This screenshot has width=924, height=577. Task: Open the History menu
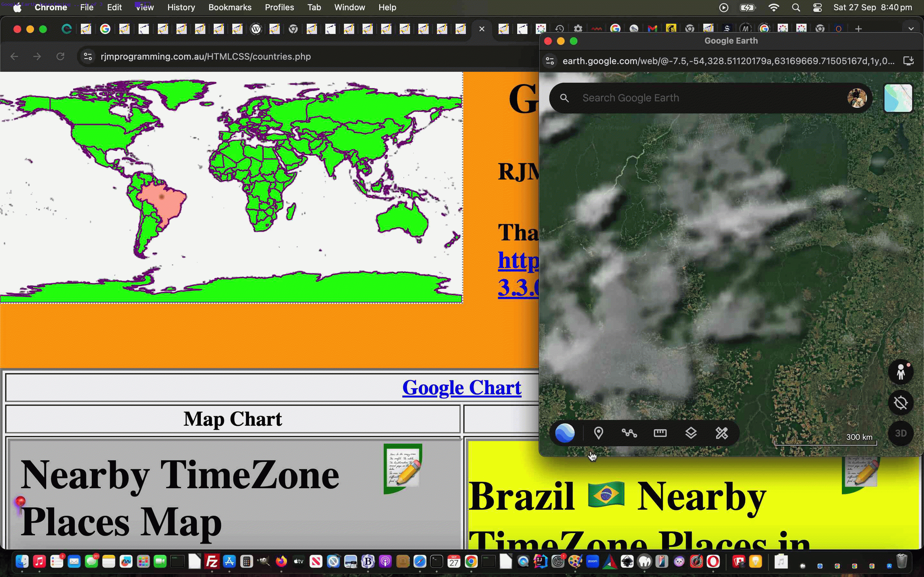tap(181, 7)
